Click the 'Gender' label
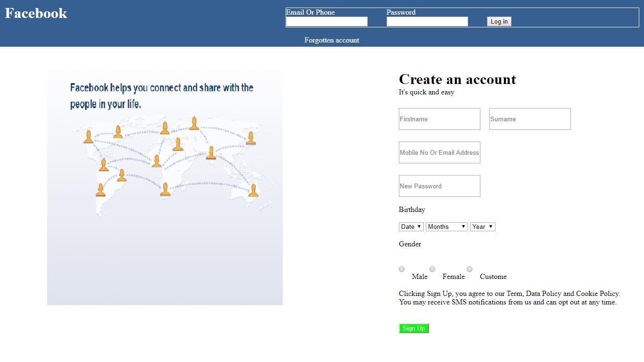This screenshot has height=362, width=644. pos(410,244)
